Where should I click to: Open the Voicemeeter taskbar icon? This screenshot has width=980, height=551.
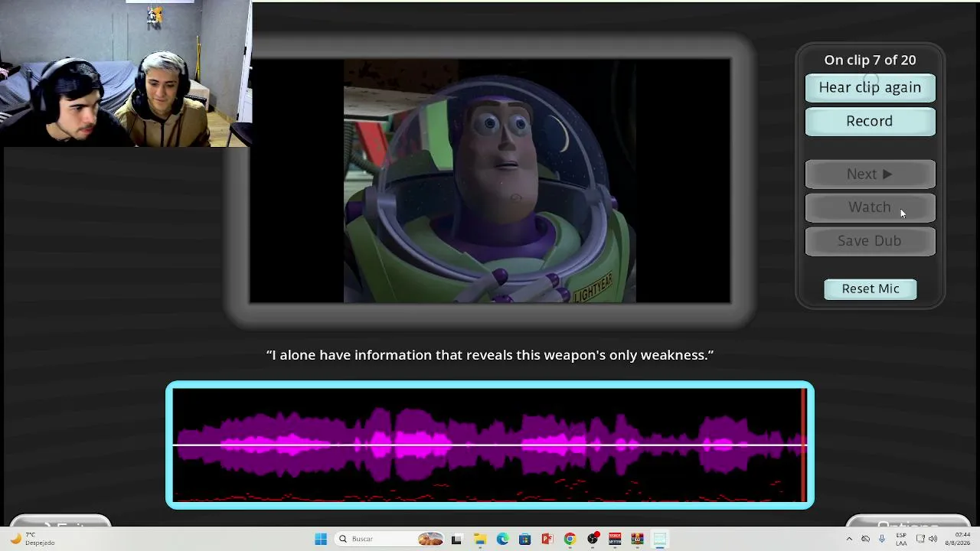coord(615,539)
